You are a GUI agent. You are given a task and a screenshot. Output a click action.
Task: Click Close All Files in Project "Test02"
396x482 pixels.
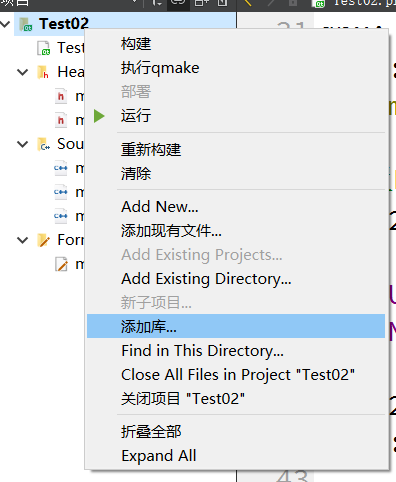(x=236, y=375)
